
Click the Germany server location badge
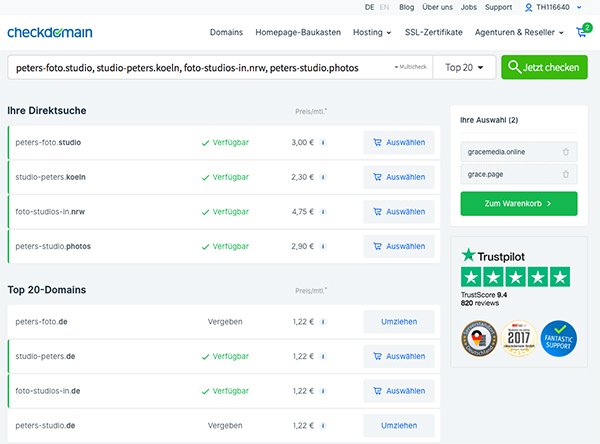479,338
